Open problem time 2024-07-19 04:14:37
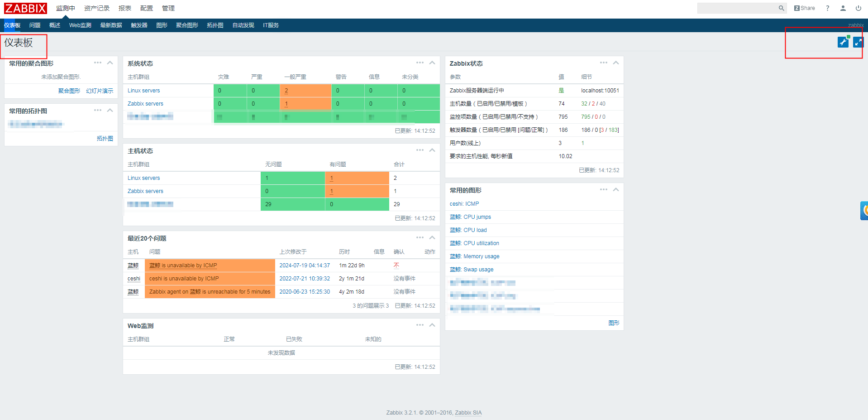The width and height of the screenshot is (868, 420). pyautogui.click(x=305, y=266)
